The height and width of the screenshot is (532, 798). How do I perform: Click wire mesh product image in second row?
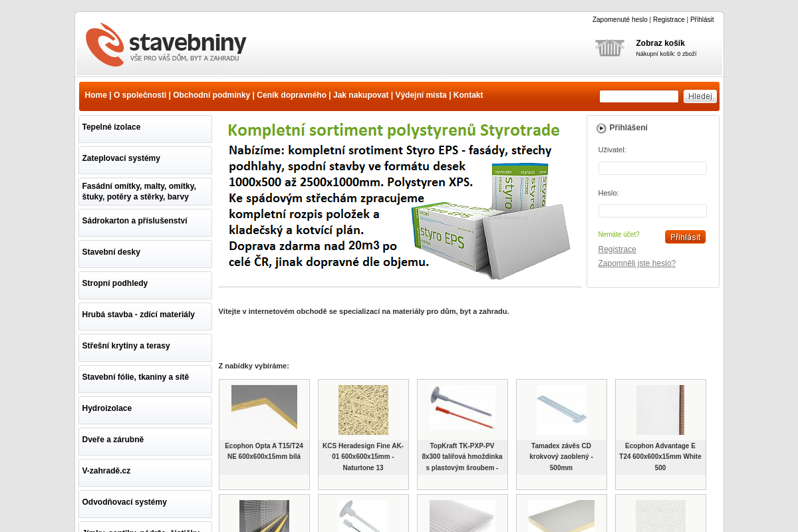pyautogui.click(x=264, y=516)
